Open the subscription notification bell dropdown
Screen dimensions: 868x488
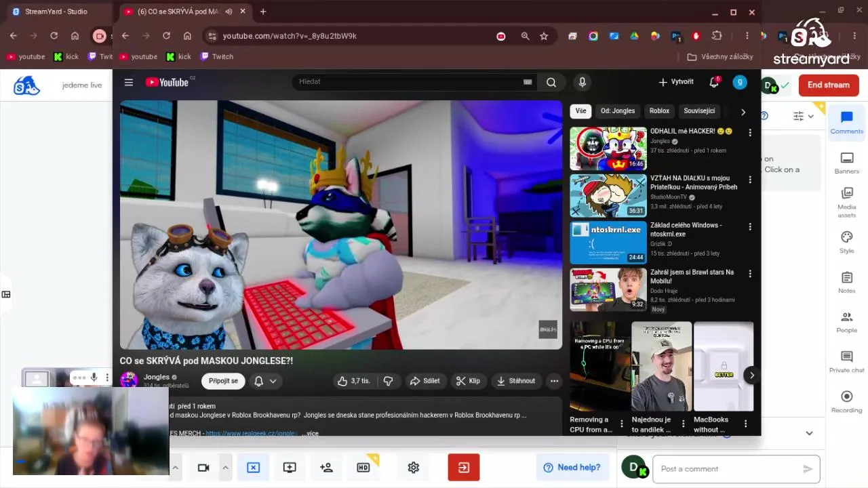(265, 381)
